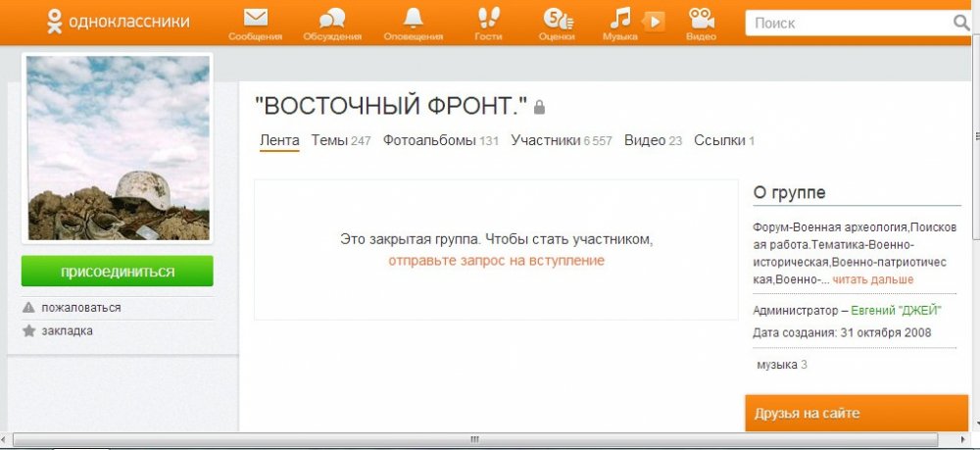Switch to the Темы tab

pyautogui.click(x=329, y=140)
